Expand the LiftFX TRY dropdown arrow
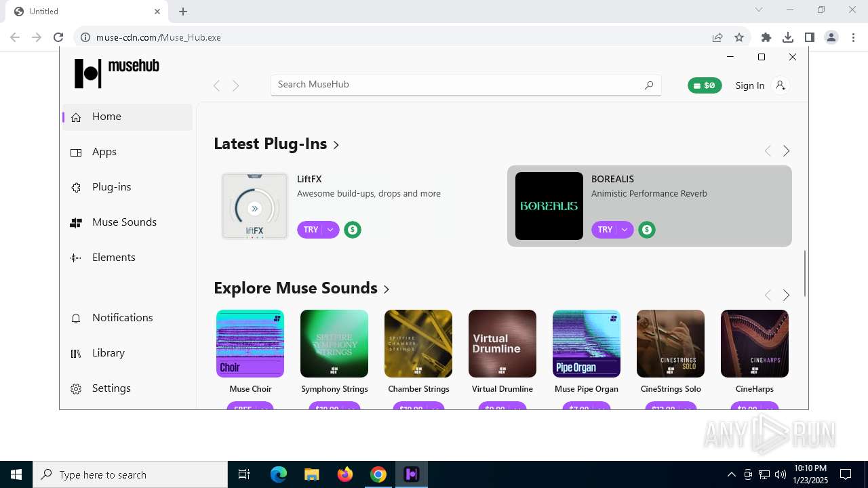Viewport: 868px width, 488px height. (330, 230)
